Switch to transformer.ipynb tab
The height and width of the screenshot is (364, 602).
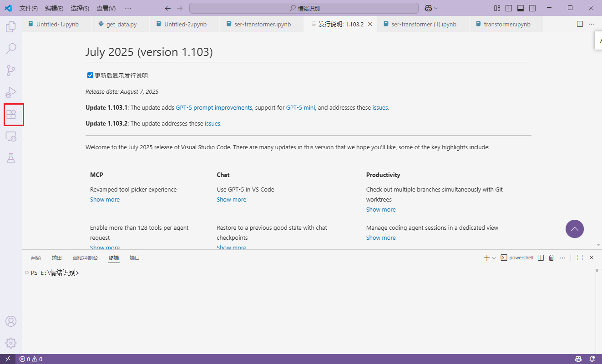pyautogui.click(x=507, y=24)
